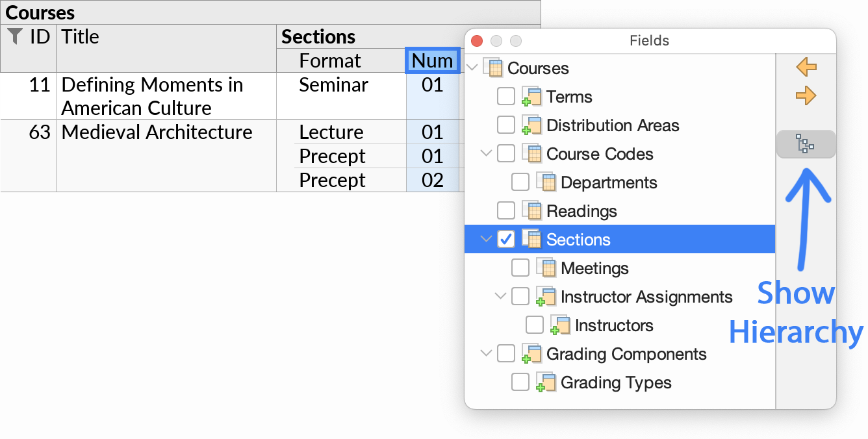The image size is (868, 439).
Task: Collapse the Course Codes tree branch
Action: coord(486,153)
